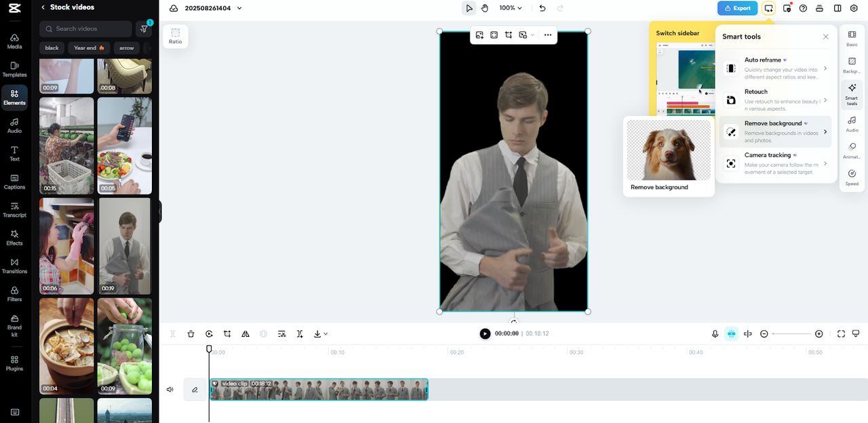
Task: Click the Export button
Action: (x=737, y=7)
